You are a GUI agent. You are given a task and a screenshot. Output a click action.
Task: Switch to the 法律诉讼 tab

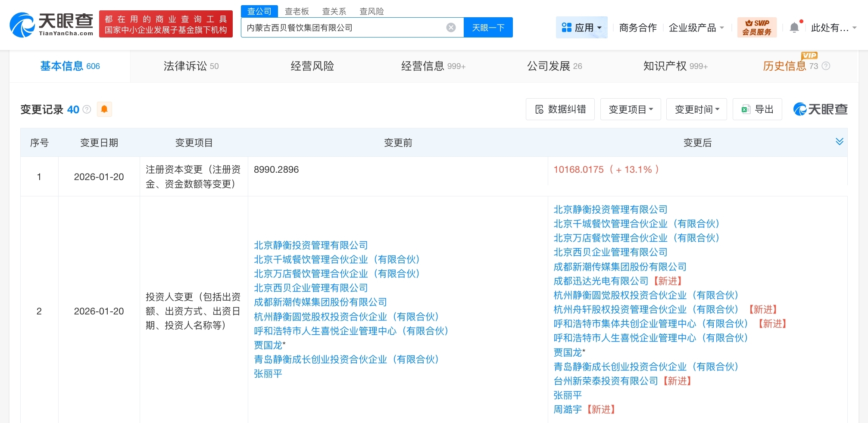pyautogui.click(x=191, y=66)
